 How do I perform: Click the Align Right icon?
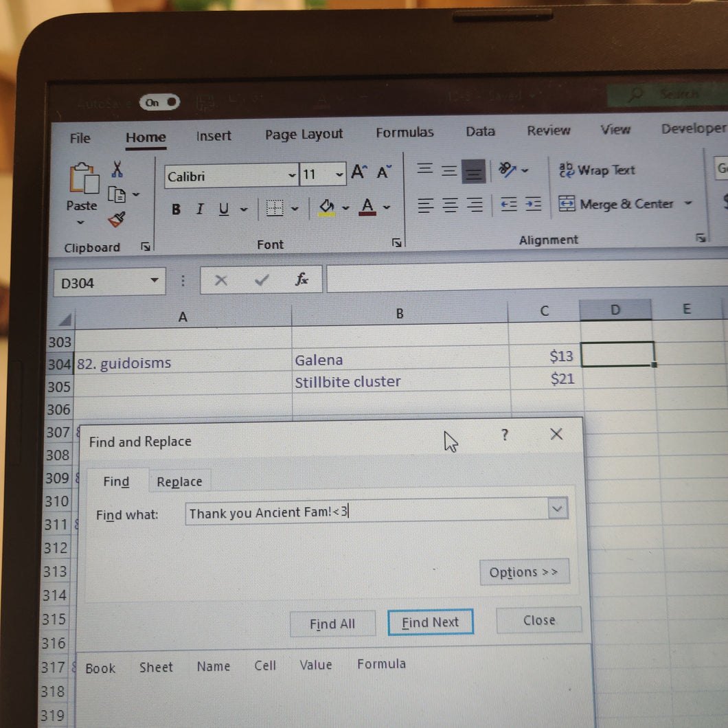tap(475, 204)
